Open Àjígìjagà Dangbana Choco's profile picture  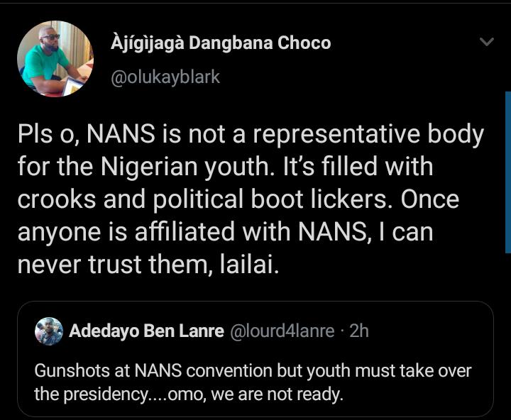tap(55, 57)
